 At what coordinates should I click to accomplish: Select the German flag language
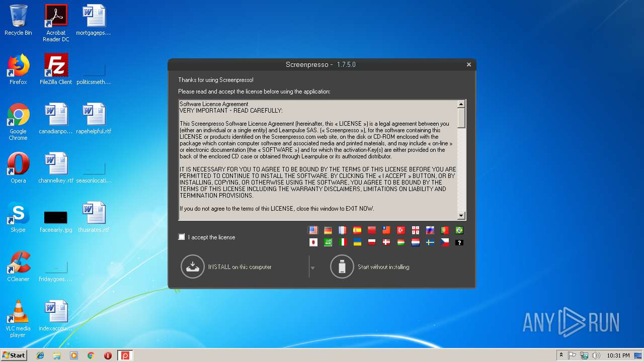pos(328,230)
